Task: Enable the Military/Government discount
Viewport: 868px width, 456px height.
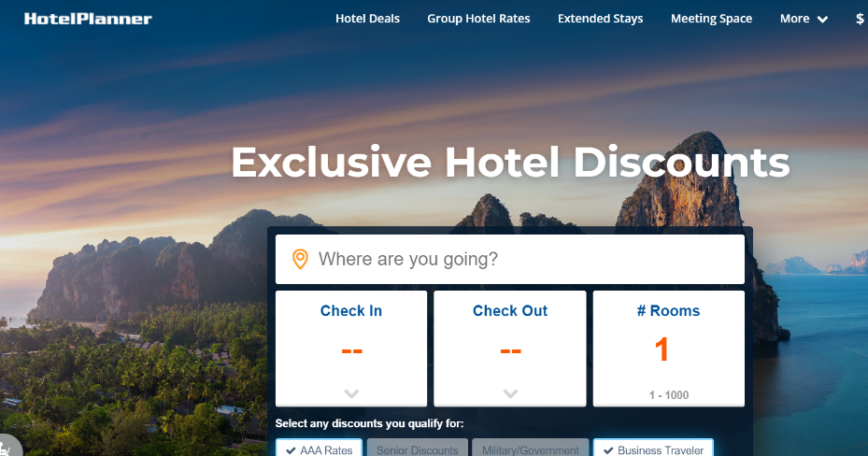Action: tap(531, 449)
